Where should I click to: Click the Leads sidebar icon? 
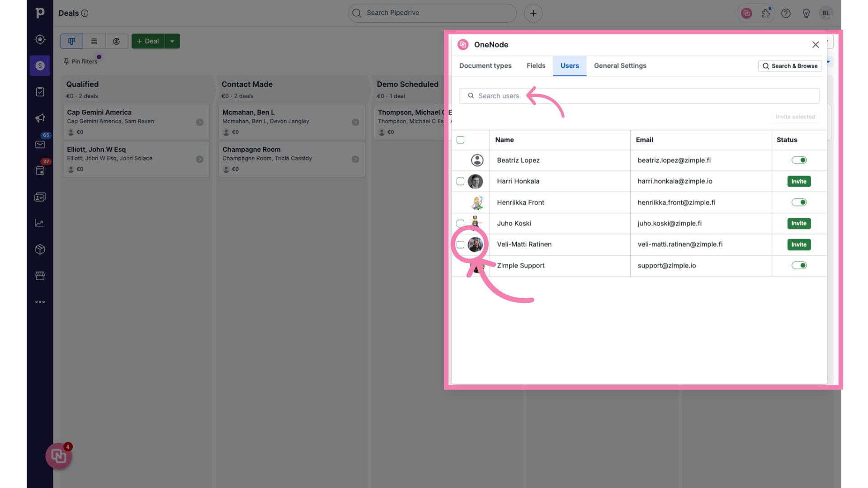pos(40,39)
